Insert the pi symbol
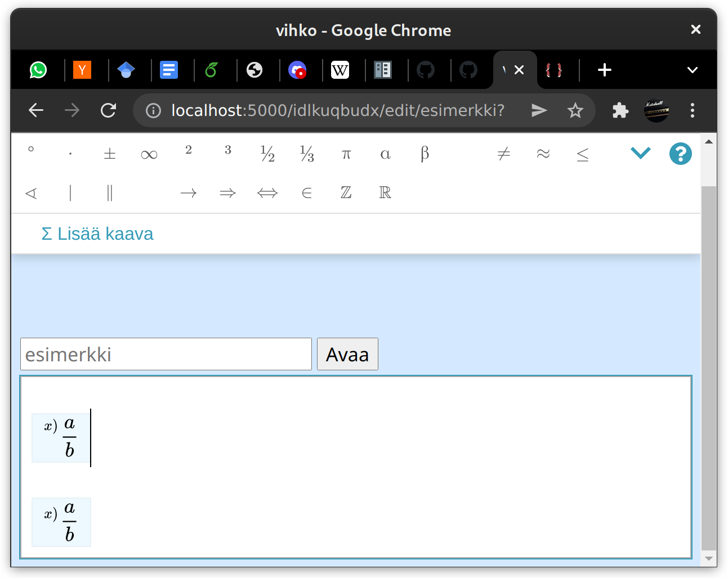Viewport: 728px width, 578px height. tap(346, 153)
